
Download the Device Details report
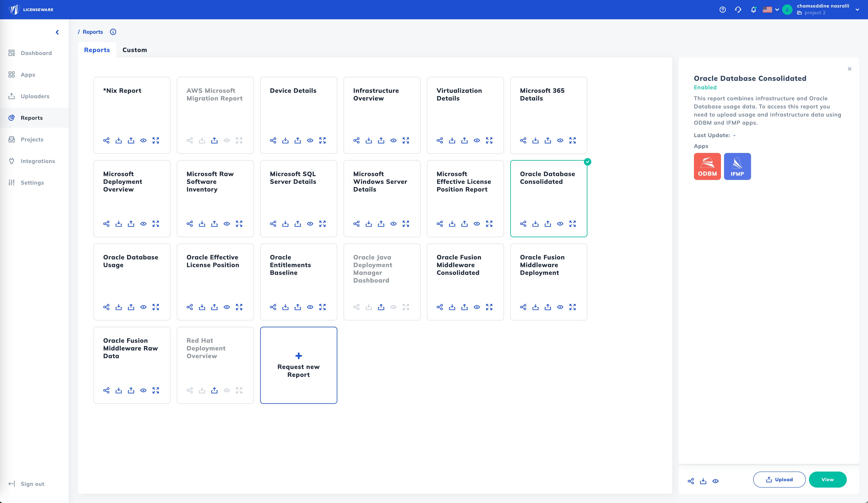[286, 140]
